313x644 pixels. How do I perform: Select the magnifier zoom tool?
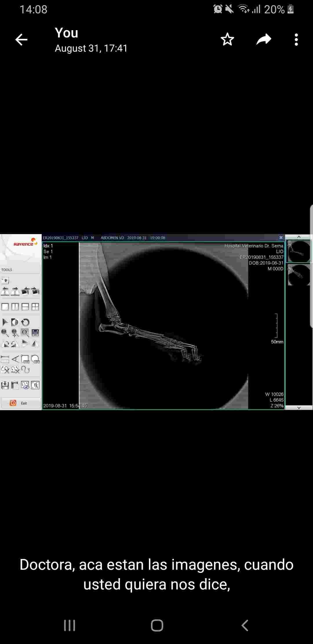pos(5,333)
